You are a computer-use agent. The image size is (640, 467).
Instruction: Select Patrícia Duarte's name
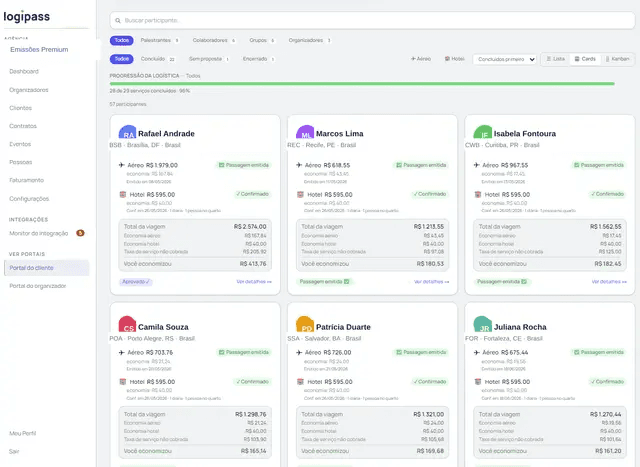343,327
